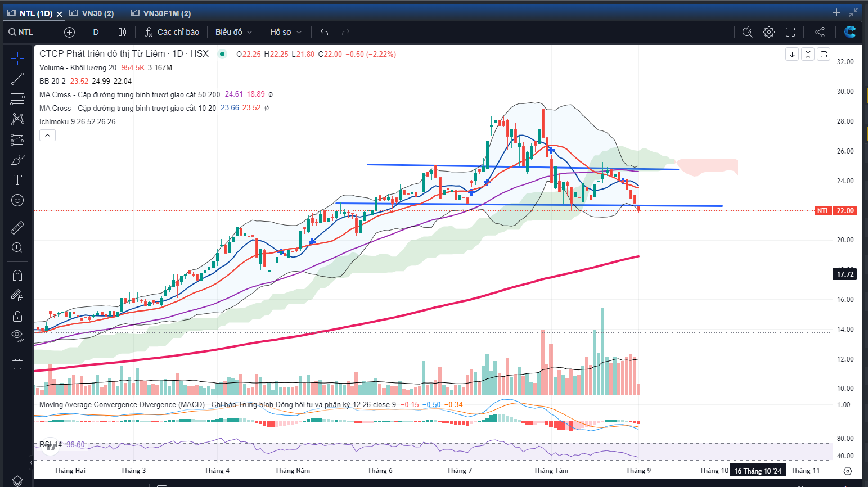868x487 pixels.
Task: Switch to the VN30F1M (2) tab
Action: click(160, 13)
